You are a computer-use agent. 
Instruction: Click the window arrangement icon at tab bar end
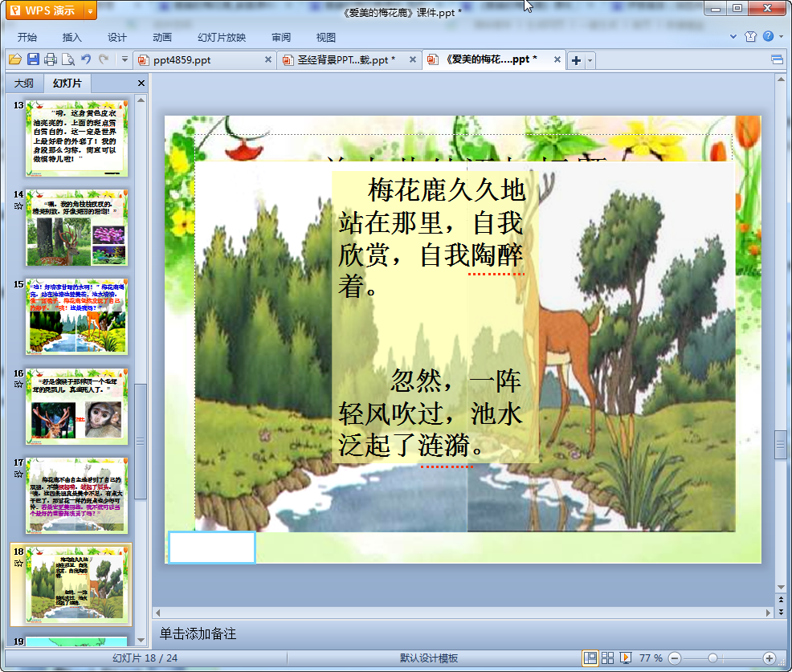[x=777, y=60]
